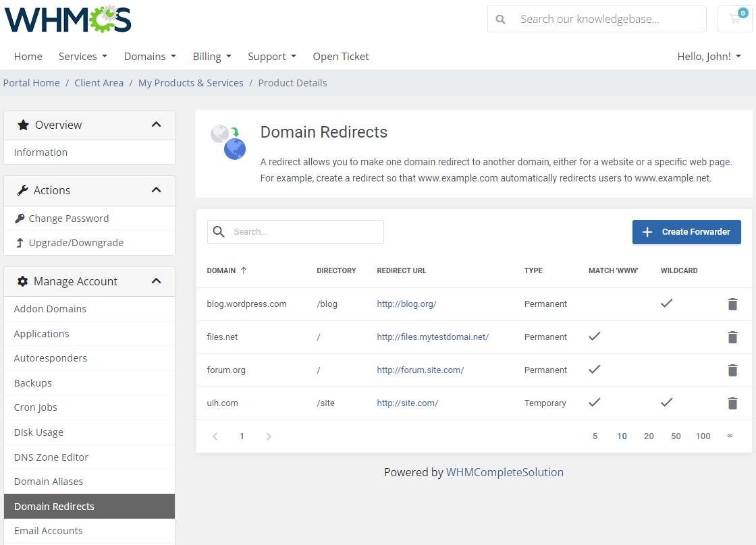This screenshot has height=545, width=756.
Task: Click the knowledgebase search magnifier icon
Action: pyautogui.click(x=500, y=20)
